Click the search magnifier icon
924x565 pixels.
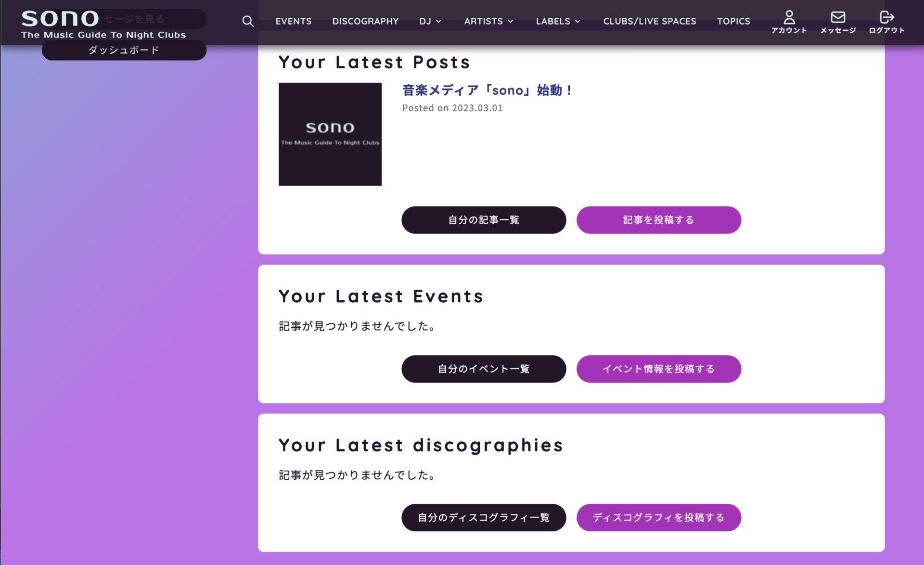(248, 21)
